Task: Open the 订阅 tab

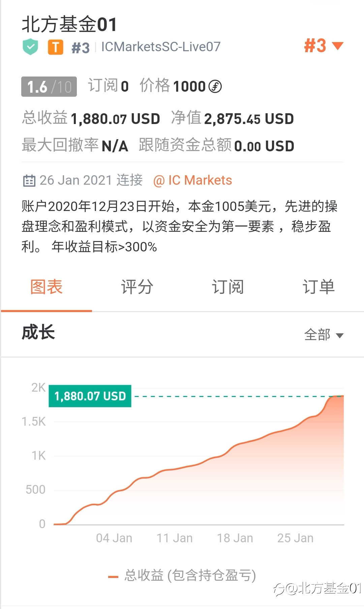Action: [228, 287]
